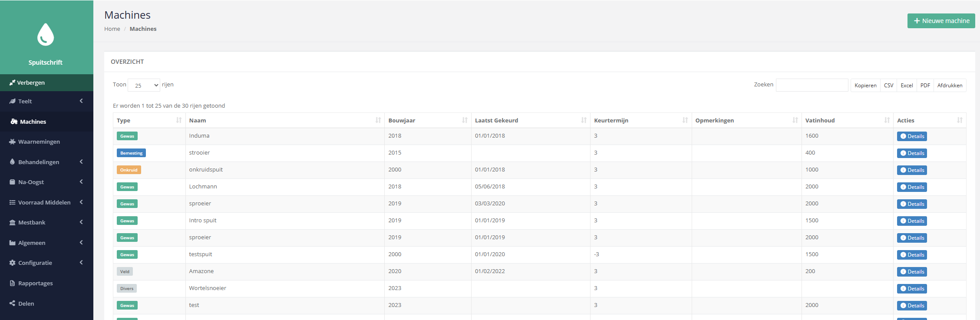Open Details for Lochmann machine

(912, 187)
